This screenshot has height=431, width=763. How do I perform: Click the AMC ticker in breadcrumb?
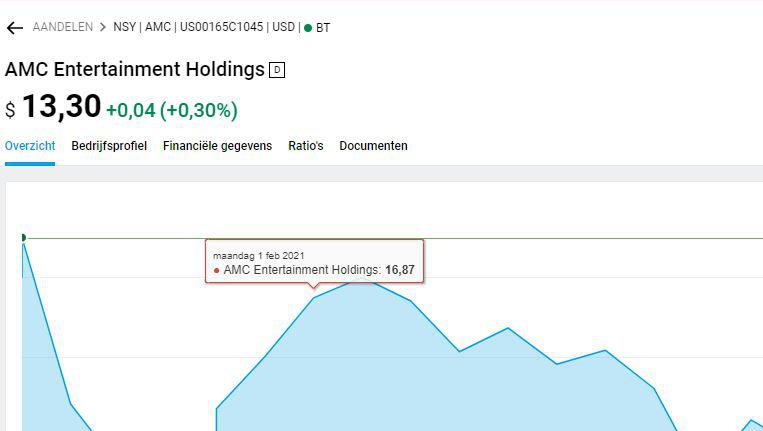pos(158,28)
